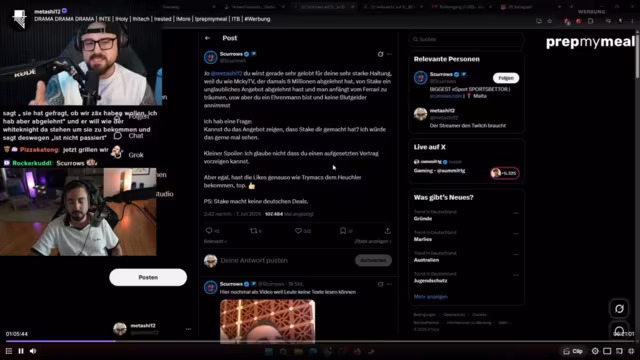Open Mehr anzeigen under trends
640x360 pixels.
tap(431, 297)
